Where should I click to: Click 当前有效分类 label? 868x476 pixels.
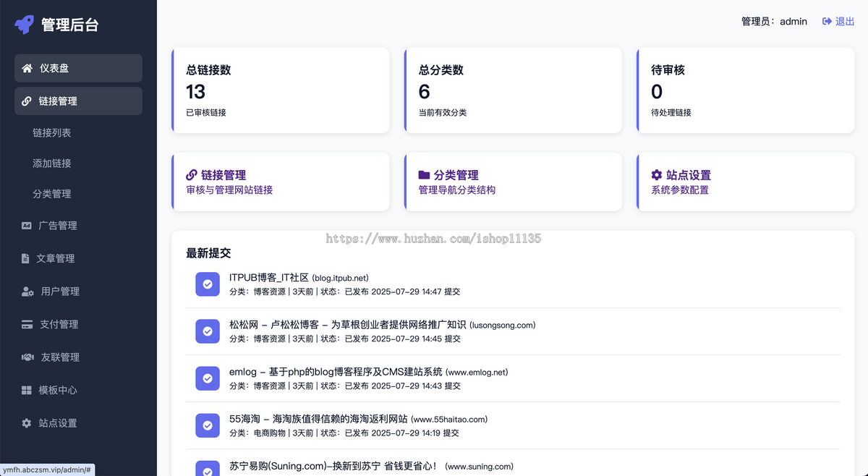coord(443,113)
